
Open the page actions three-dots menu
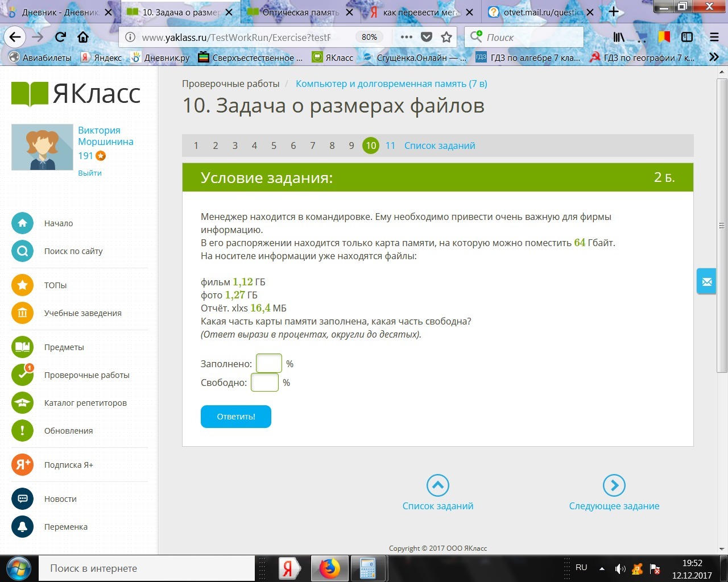click(406, 38)
